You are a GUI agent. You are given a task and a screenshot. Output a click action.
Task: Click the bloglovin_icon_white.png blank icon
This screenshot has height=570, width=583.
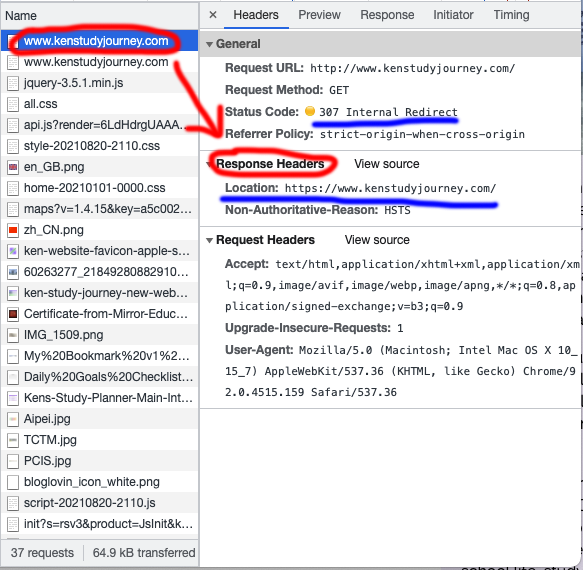coord(13,482)
